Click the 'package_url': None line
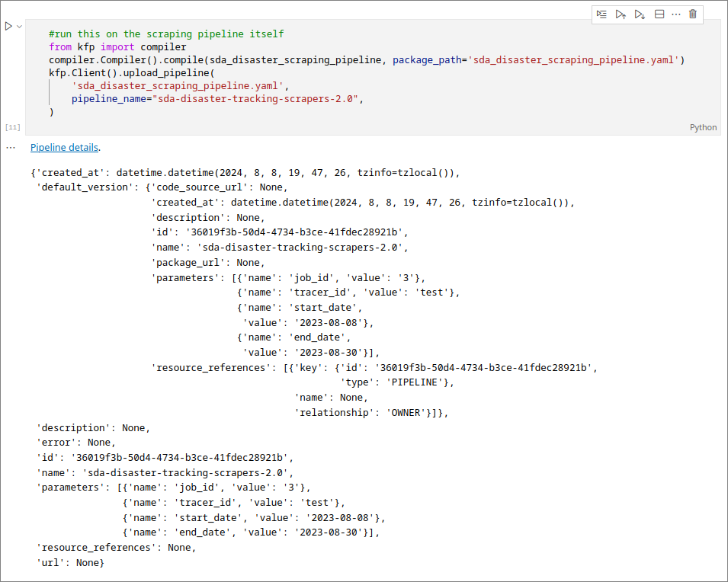 (x=208, y=263)
